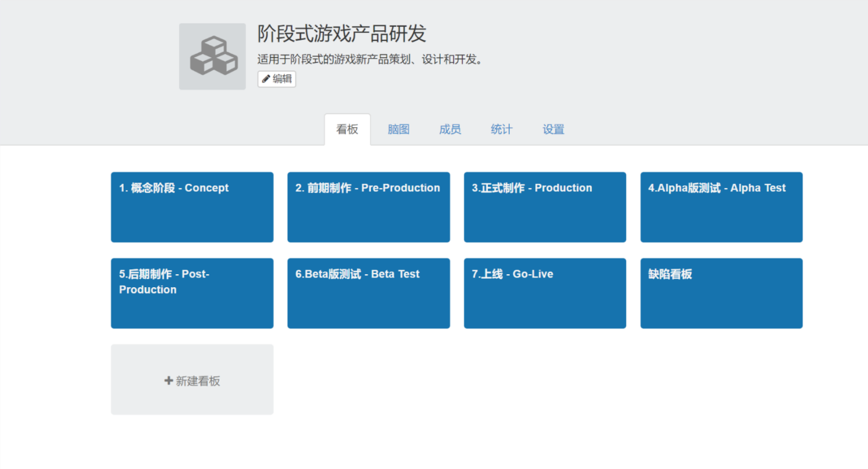
Task: Click the project description text below the title
Action: tap(371, 59)
